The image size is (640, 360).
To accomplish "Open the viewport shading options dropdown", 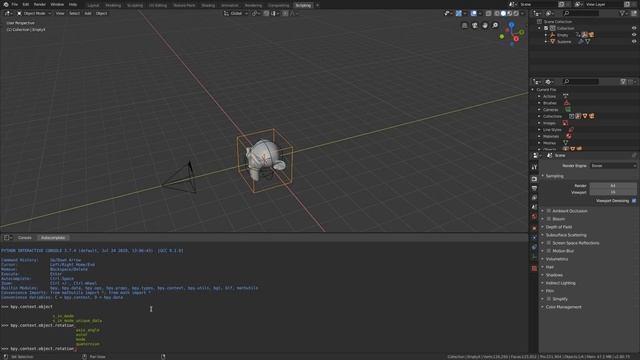I will point(522,13).
